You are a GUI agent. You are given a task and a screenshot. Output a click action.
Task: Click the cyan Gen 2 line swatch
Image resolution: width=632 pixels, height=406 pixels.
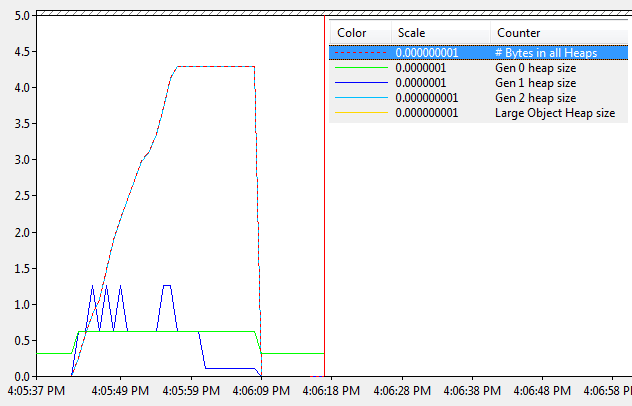pos(359,98)
